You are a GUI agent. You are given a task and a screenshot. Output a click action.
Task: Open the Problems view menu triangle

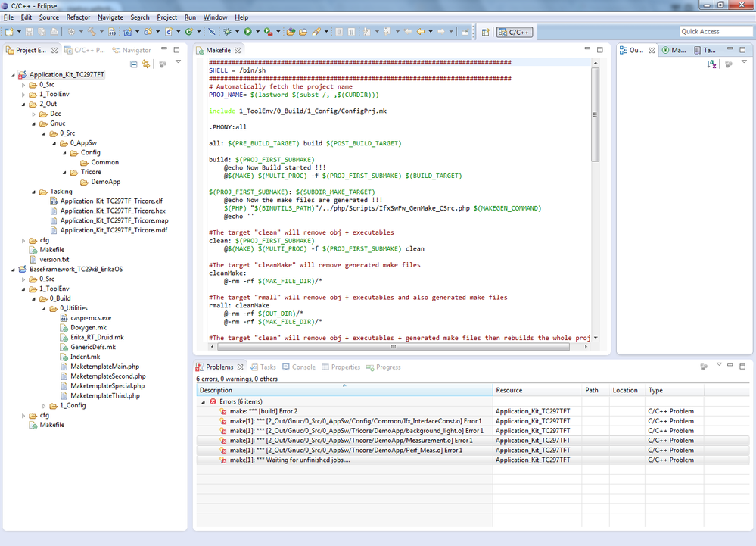click(x=719, y=365)
